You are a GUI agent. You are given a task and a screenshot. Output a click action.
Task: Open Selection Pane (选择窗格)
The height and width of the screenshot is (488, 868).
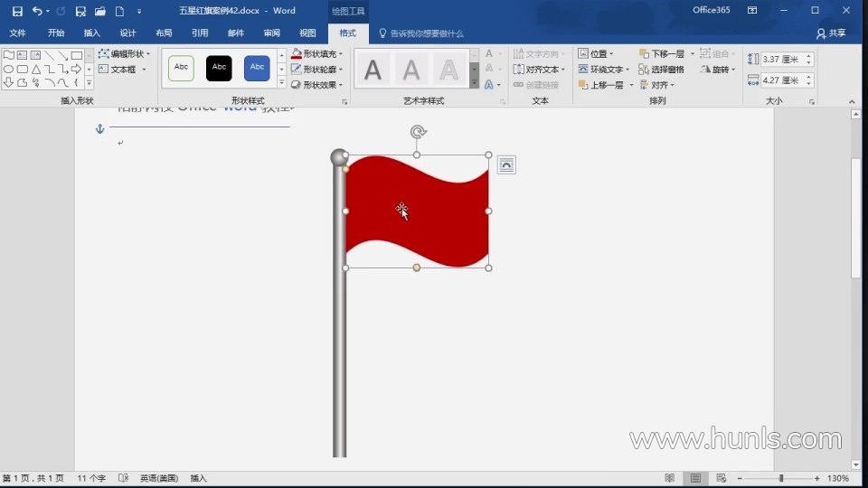click(661, 70)
